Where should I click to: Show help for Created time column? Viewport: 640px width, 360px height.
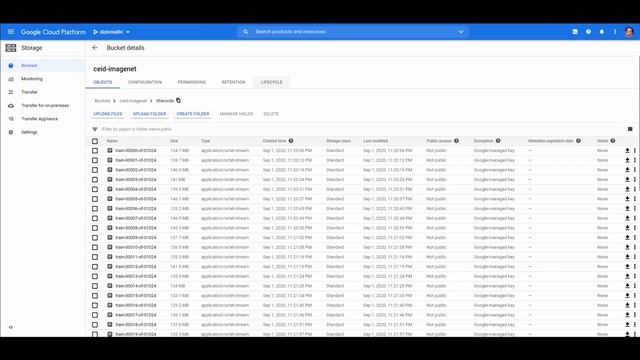(291, 141)
